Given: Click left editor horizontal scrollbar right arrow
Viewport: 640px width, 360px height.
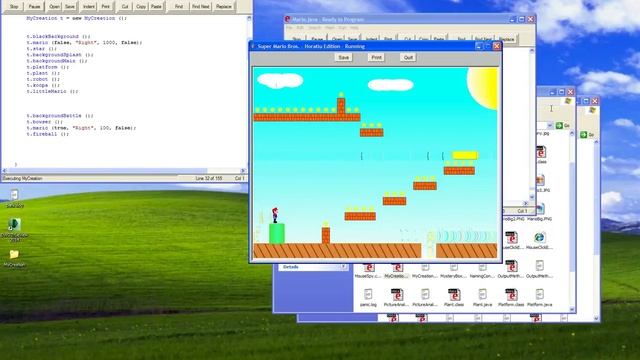Looking at the screenshot, I should point(243,171).
